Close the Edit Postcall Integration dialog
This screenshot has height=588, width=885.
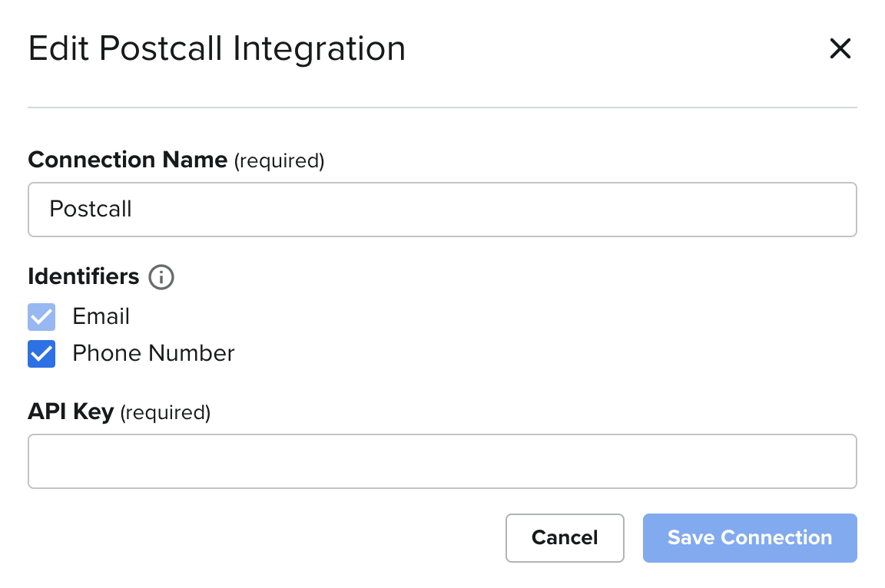tap(840, 49)
